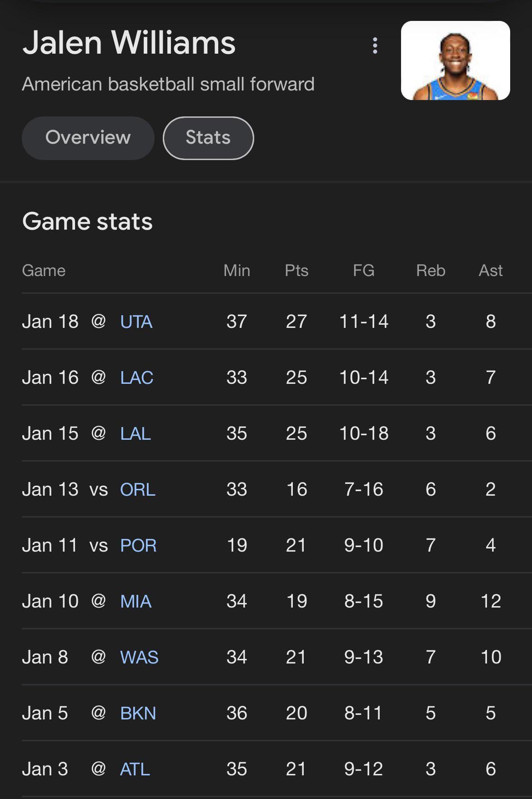Open the ATL team link
Image resolution: width=532 pixels, height=799 pixels.
coord(135,769)
